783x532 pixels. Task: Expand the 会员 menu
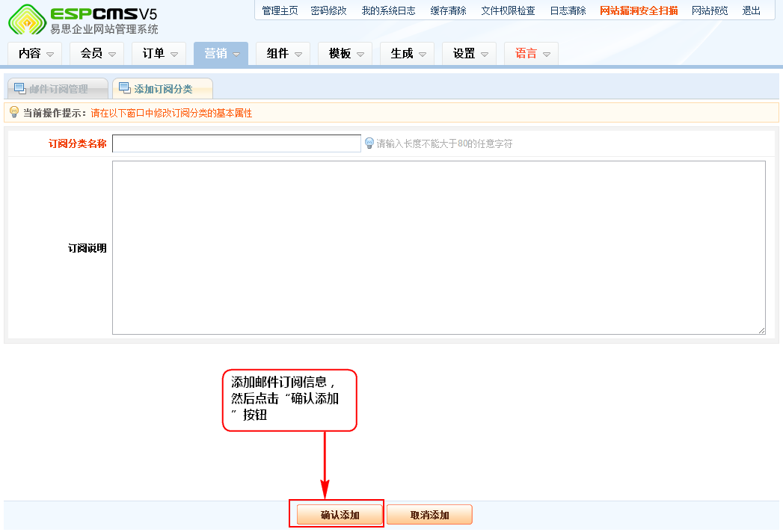point(97,53)
